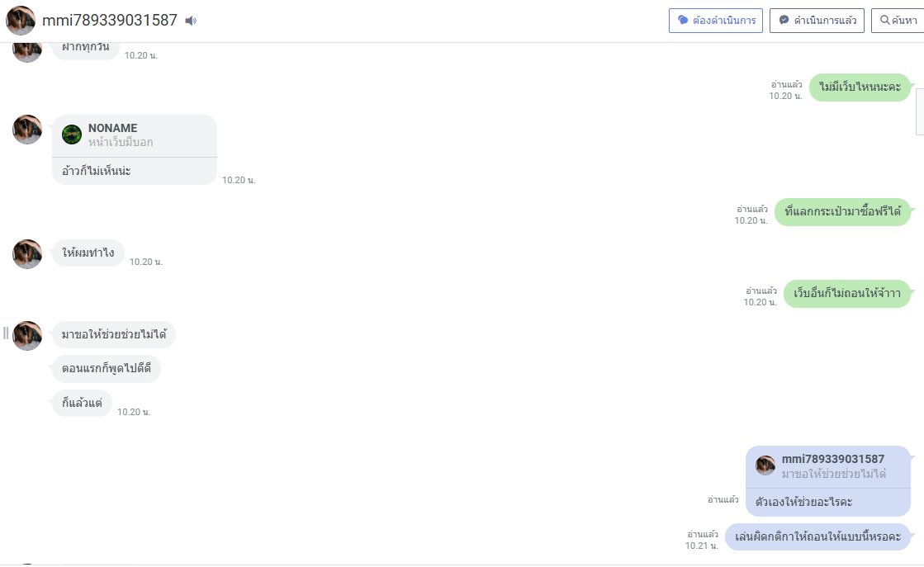Click the 10.21 น. timestamp
Image resolution: width=924 pixels, height=567 pixels.
(701, 546)
